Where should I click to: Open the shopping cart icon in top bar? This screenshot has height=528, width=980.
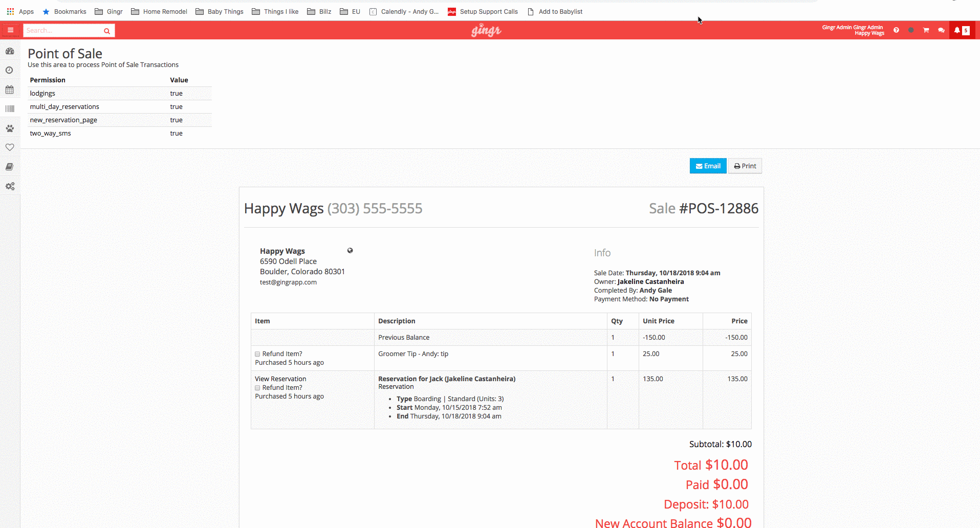926,30
